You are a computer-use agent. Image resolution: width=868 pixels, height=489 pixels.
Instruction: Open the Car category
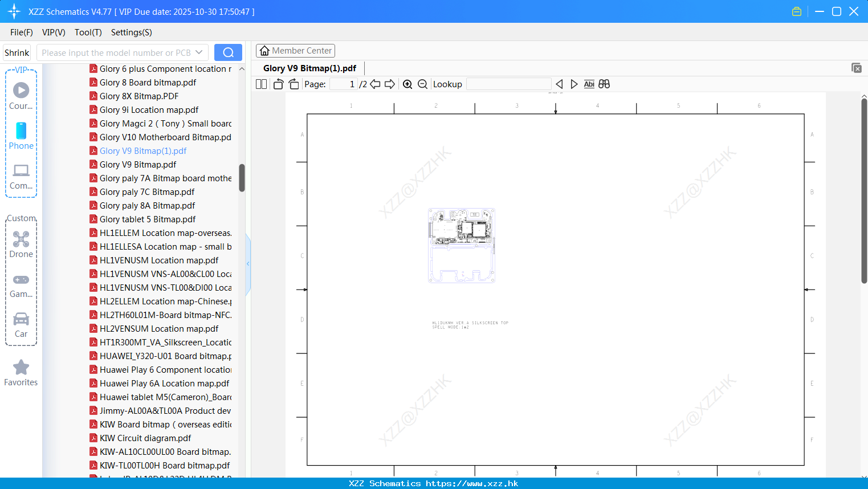(x=21, y=325)
